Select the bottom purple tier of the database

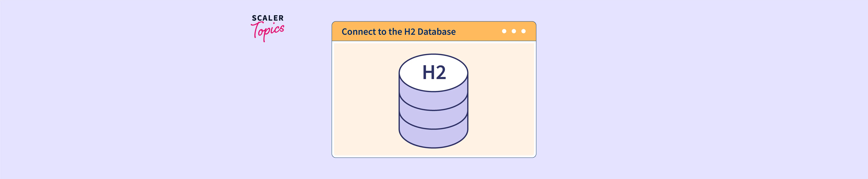433,139
